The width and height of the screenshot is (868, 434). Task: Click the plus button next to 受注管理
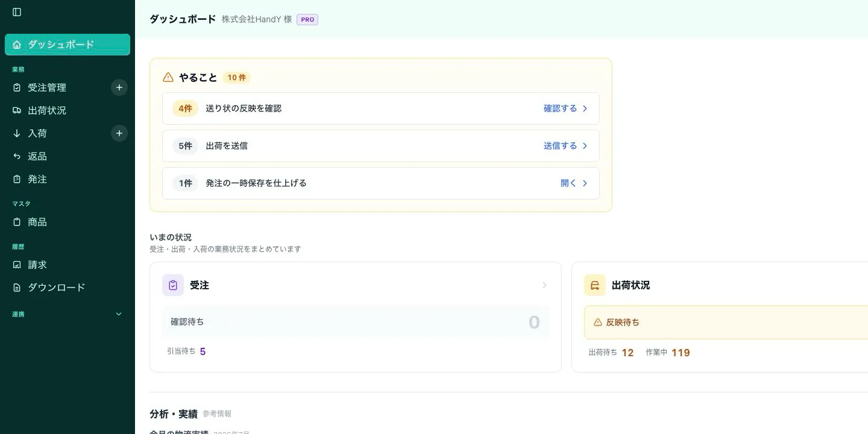(x=119, y=87)
